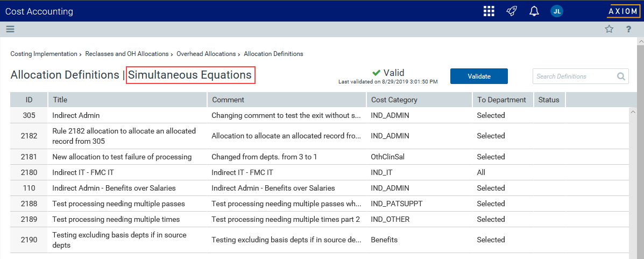Go to Costing Implementation breadcrumb
Screen dimensions: 644x259
pos(44,54)
